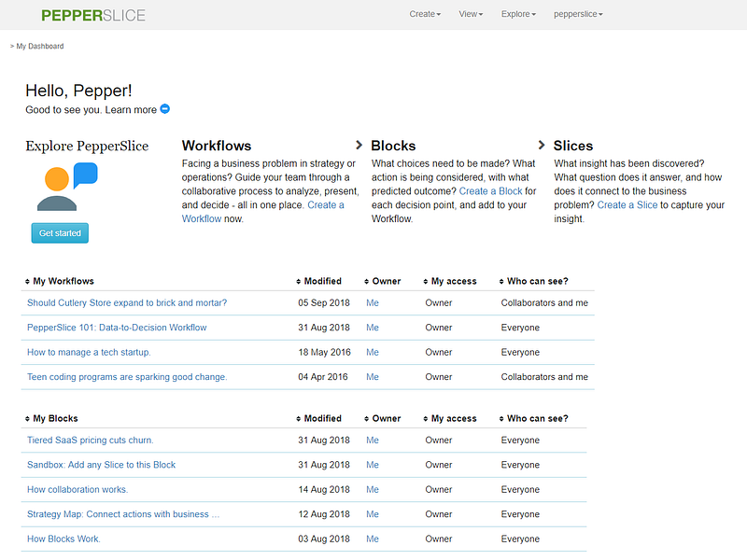Sort by My Blocks column header
This screenshot has height=560, width=747.
pos(51,418)
